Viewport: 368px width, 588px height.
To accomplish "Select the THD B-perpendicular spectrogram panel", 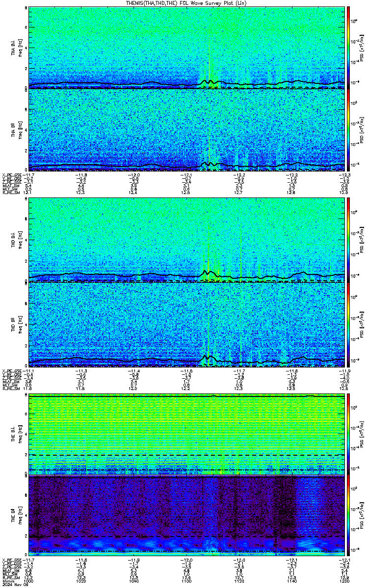I will (x=186, y=241).
